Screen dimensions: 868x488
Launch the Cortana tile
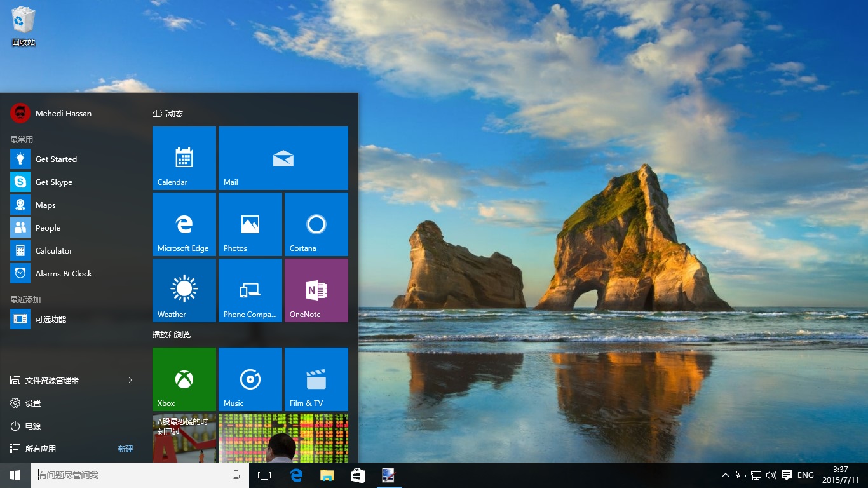(x=316, y=224)
